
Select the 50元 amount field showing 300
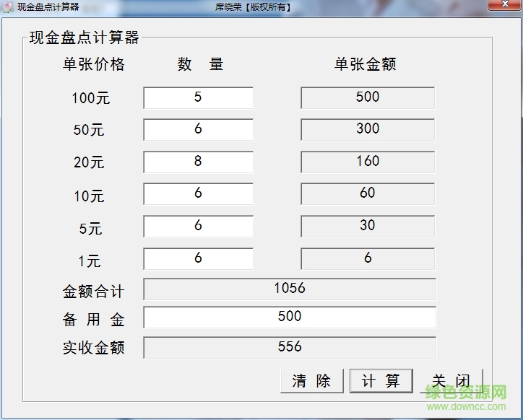pos(368,129)
